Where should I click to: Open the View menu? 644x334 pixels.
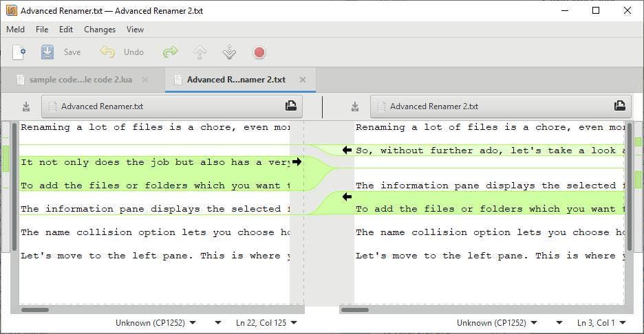pyautogui.click(x=135, y=30)
